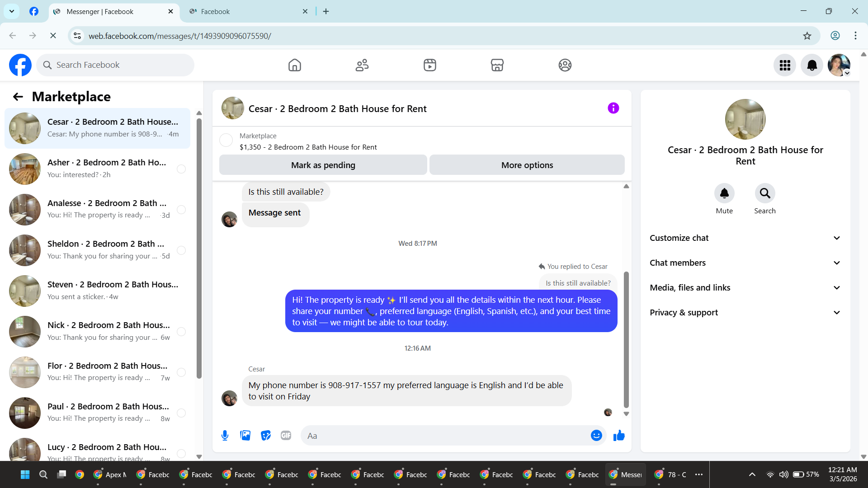Screen dimensions: 868x488
Task: Open the Video/Reels icon in top navigation
Action: (430, 65)
